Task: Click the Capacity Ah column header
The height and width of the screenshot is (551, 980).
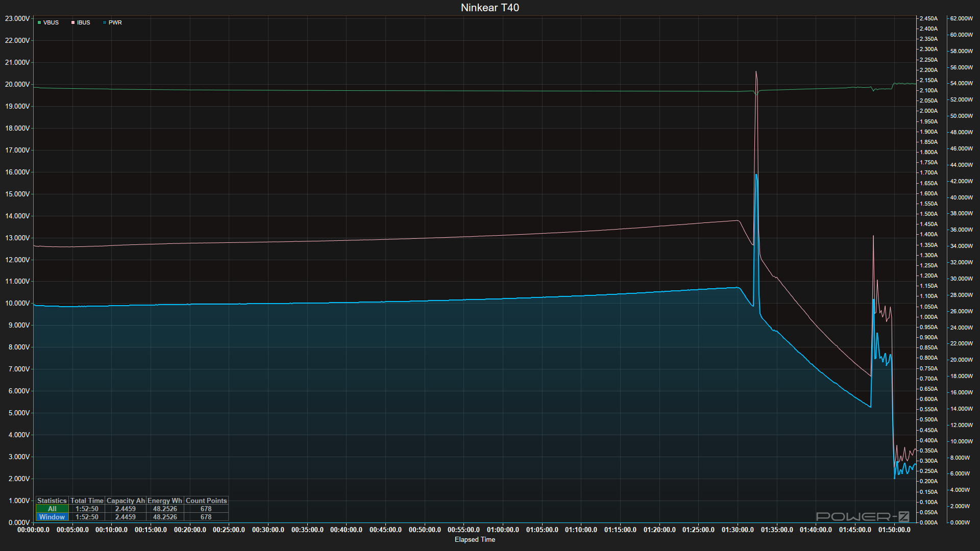Action: pos(126,500)
